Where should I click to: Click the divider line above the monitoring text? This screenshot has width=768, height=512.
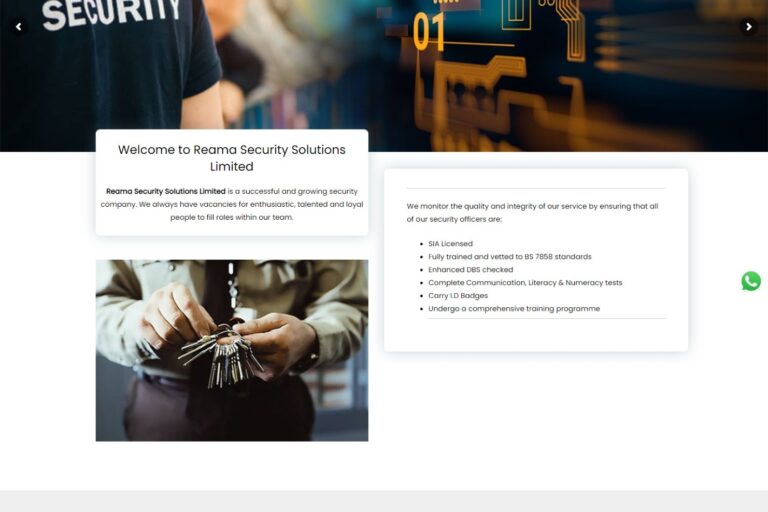(x=536, y=188)
